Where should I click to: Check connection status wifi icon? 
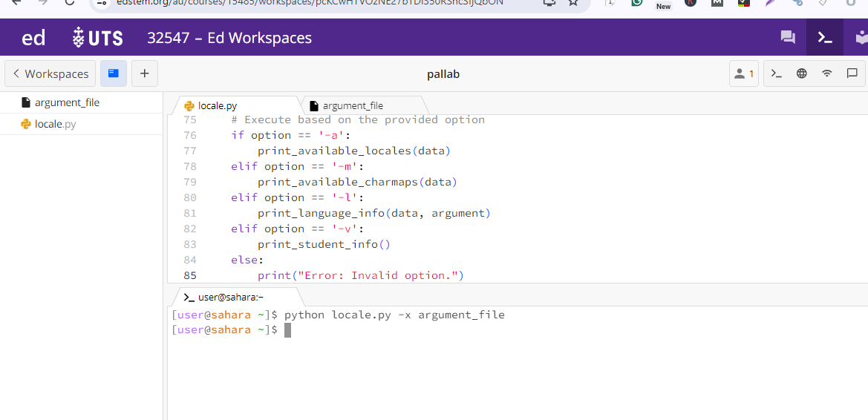point(827,73)
